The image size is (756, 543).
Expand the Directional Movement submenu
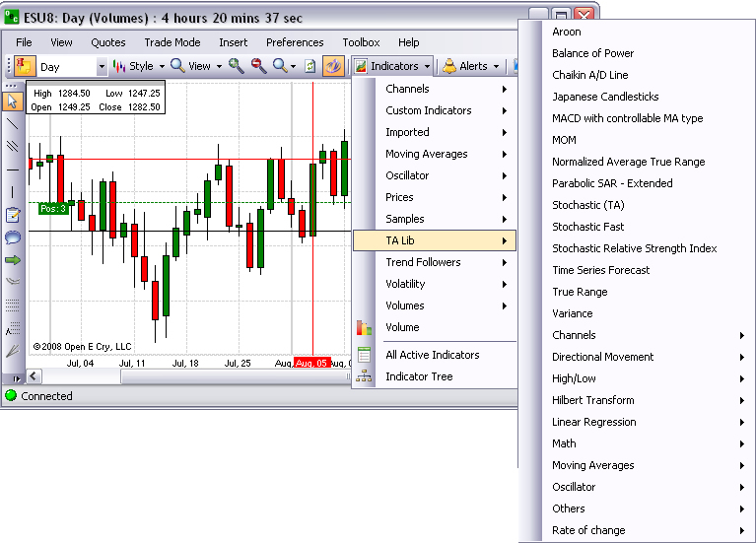point(648,358)
